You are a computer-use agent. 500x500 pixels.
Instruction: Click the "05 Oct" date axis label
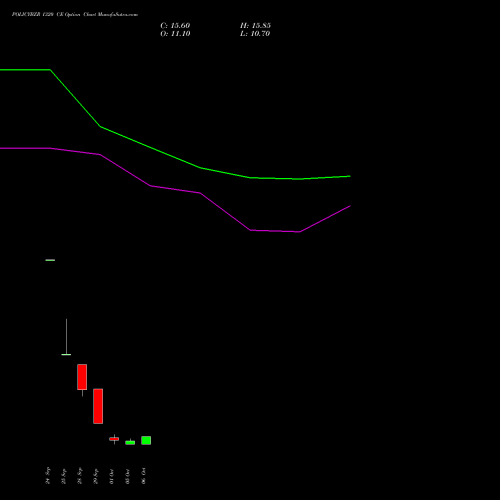tap(128, 476)
